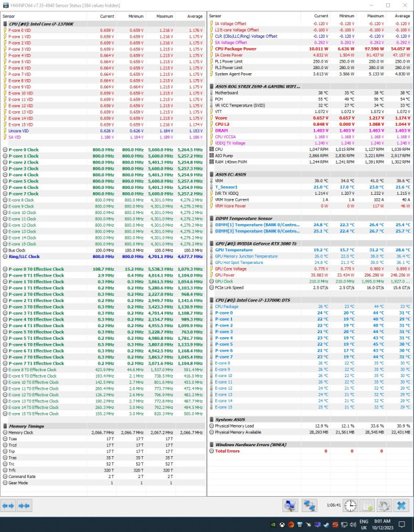Select the CPU [#0]: Intel Core i7-13700K header row
414x532 pixels.
(x=103, y=24)
